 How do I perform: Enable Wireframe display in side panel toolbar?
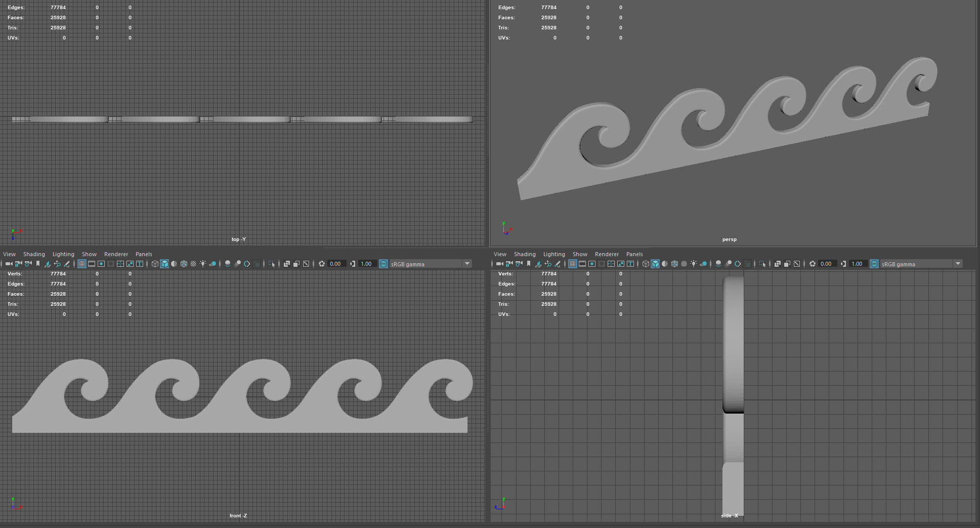(646, 264)
